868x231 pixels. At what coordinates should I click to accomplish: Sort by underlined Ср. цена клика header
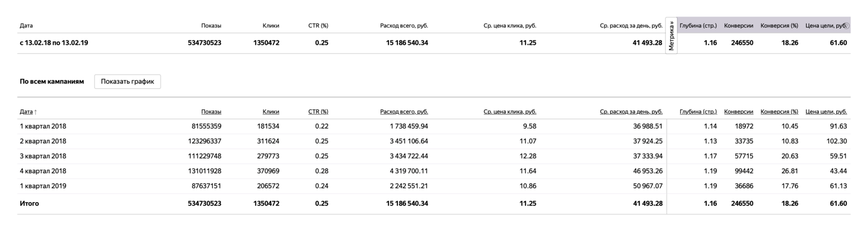509,112
